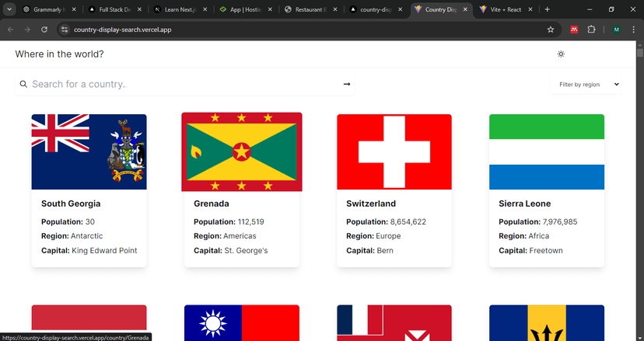644x341 pixels.
Task: Reload the current page
Action: point(44,30)
